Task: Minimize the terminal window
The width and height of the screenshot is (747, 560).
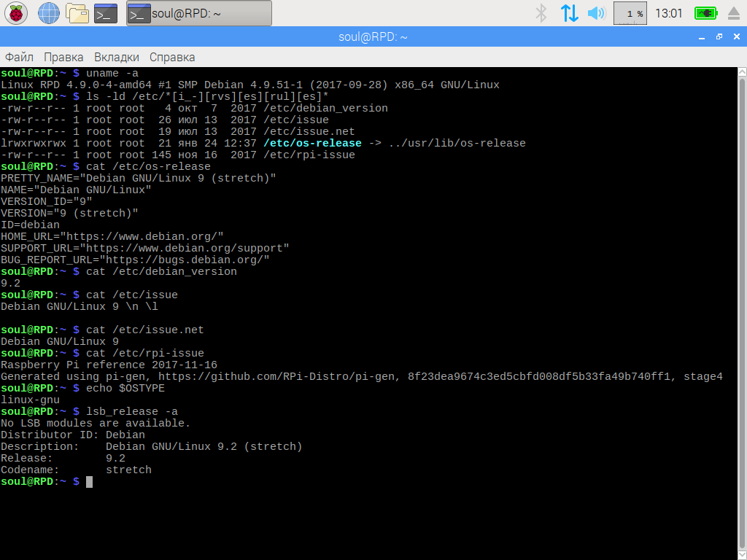Action: pos(702,37)
